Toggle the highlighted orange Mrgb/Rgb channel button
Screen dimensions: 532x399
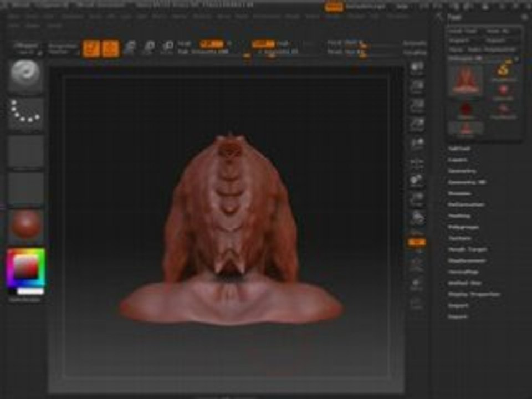point(211,44)
